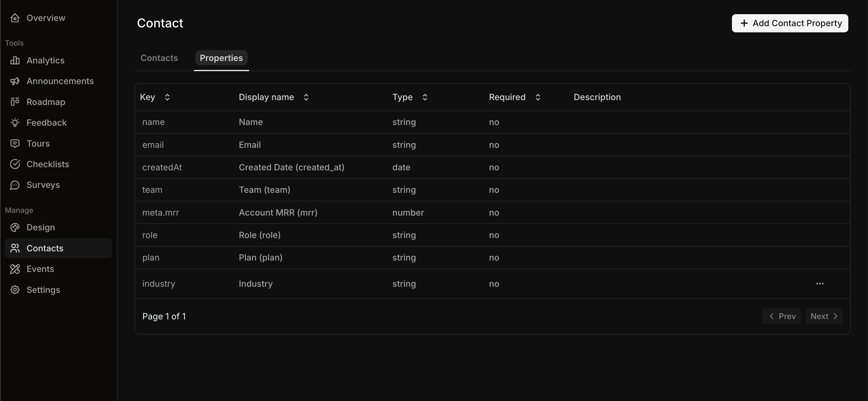Screen dimensions: 868x401
Task: Click the Prev page button
Action: tap(781, 316)
